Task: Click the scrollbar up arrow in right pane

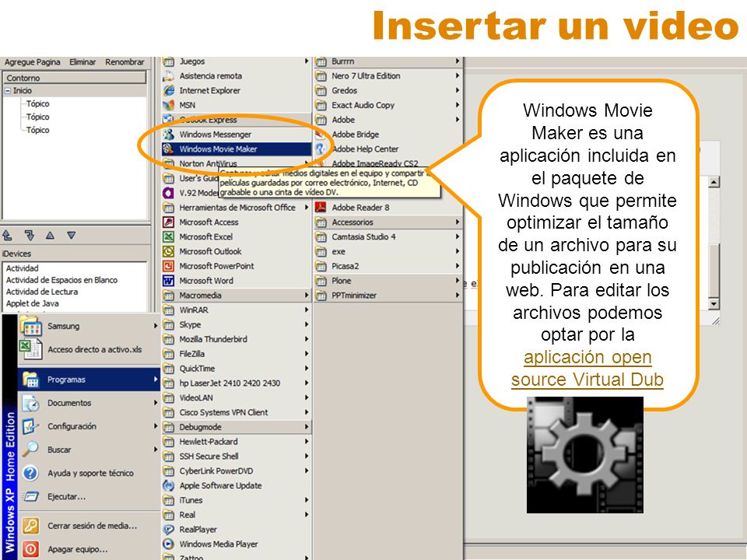Action: (x=714, y=182)
